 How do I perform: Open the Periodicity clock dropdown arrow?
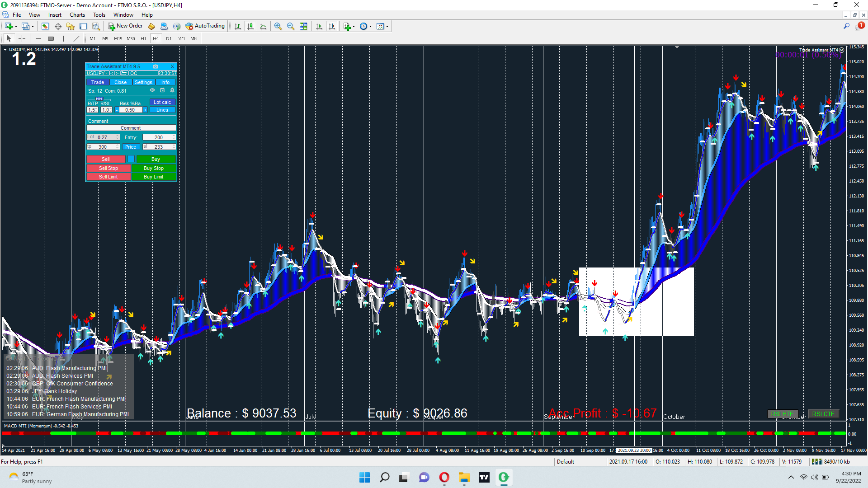click(371, 26)
